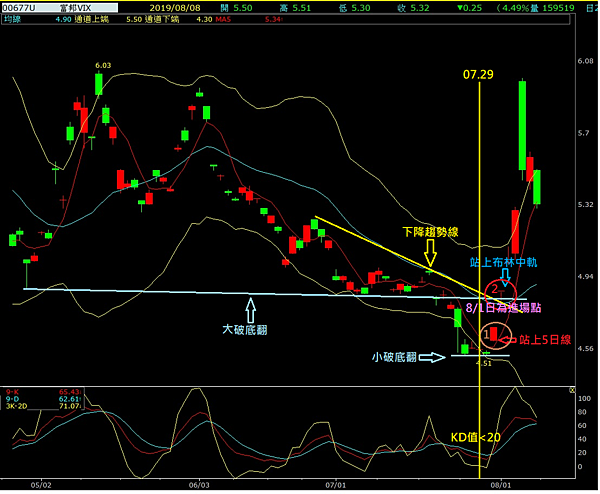The width and height of the screenshot is (600, 494).
Task: Click the low price value 5.30
Action: (x=360, y=8)
